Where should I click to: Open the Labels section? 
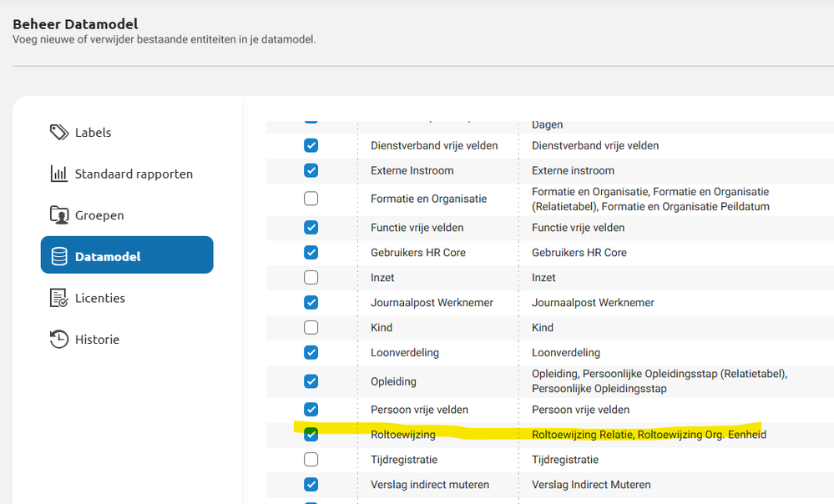click(x=93, y=132)
